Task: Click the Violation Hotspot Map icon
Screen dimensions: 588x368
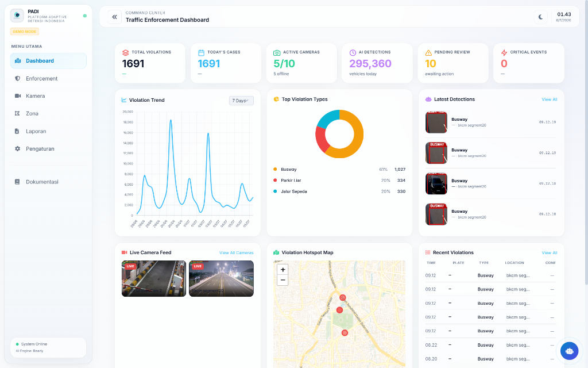Action: tap(276, 253)
